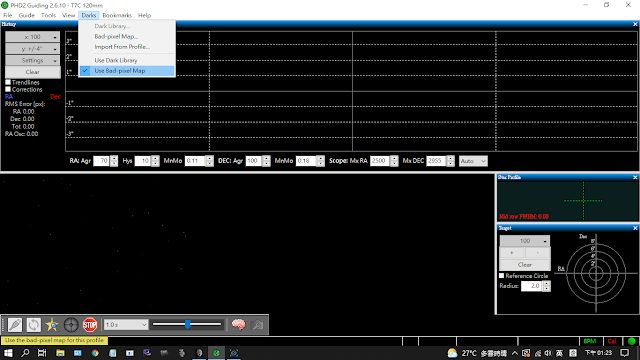Open the File menu
The image size is (640, 360).
[x=8, y=15]
